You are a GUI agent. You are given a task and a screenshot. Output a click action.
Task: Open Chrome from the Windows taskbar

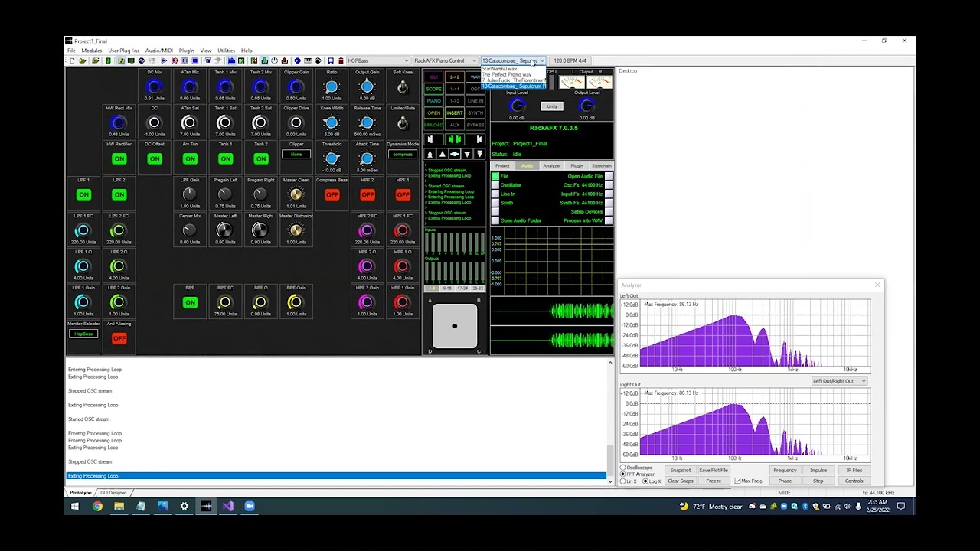pos(97,506)
